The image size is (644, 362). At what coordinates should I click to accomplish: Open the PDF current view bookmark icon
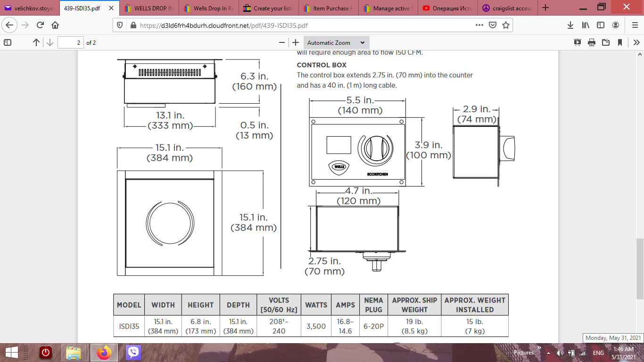[620, 42]
